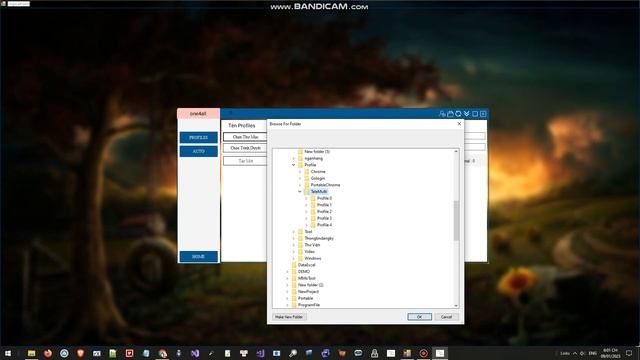This screenshot has width=640, height=360.
Task: Open the Bandicam record icon in taskbar
Action: (x=423, y=353)
